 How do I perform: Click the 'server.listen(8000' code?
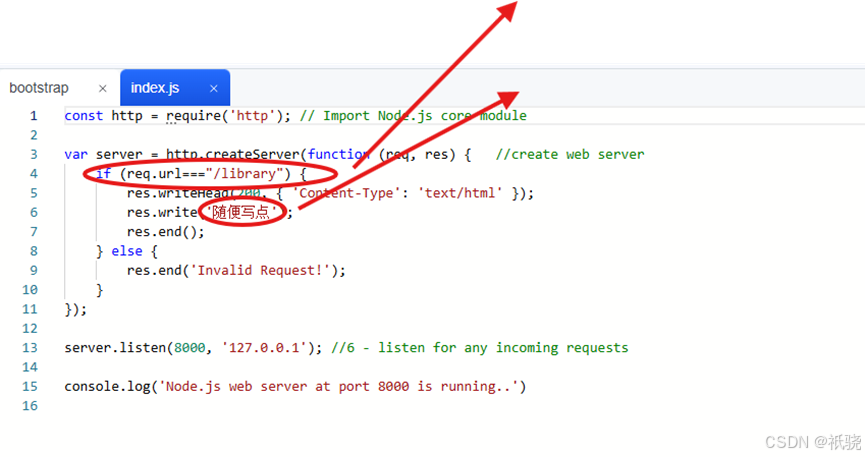[135, 348]
